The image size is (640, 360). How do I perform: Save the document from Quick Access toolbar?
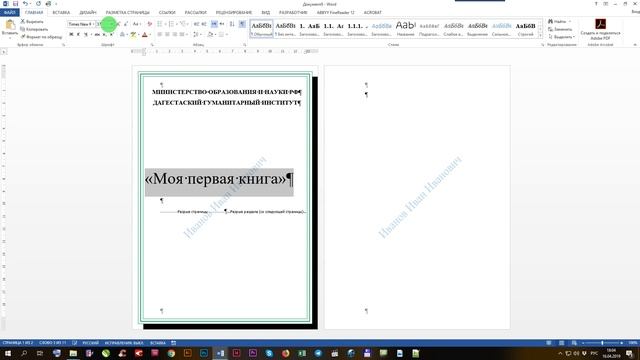point(16,4)
